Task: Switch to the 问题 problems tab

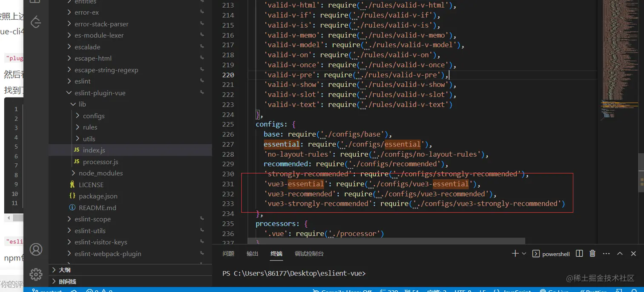Action: click(228, 254)
